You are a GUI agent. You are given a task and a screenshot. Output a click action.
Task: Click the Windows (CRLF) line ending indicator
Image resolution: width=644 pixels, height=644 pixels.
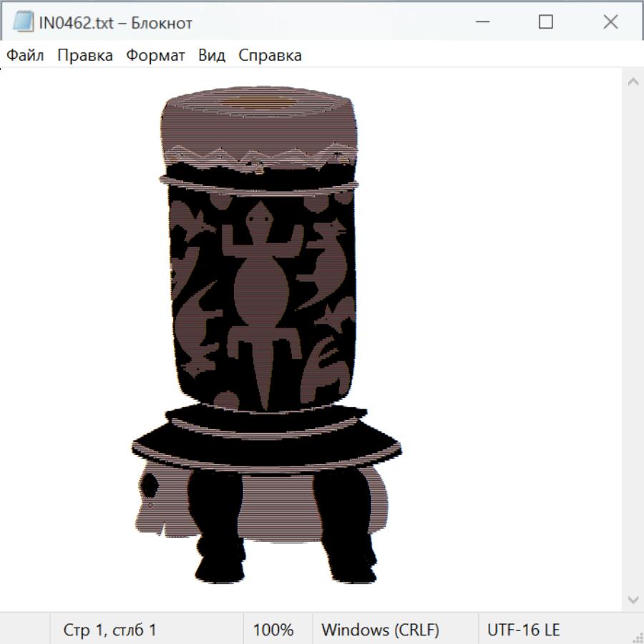380,630
